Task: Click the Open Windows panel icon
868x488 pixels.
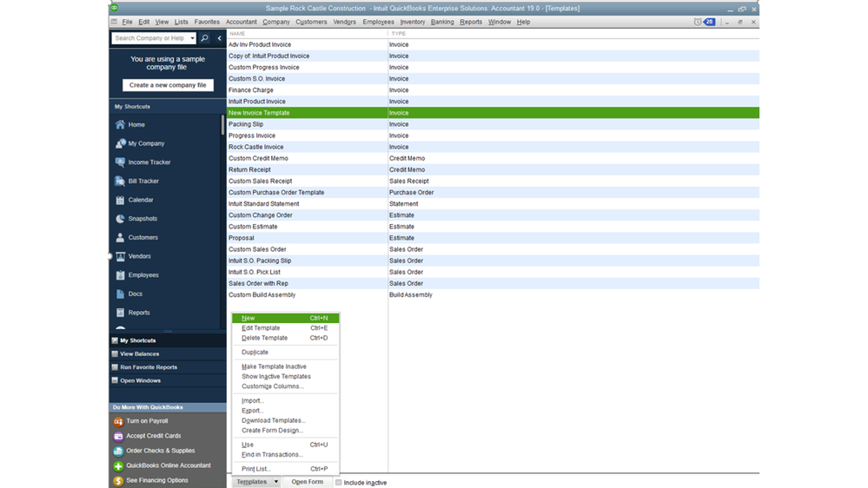Action: tap(115, 380)
